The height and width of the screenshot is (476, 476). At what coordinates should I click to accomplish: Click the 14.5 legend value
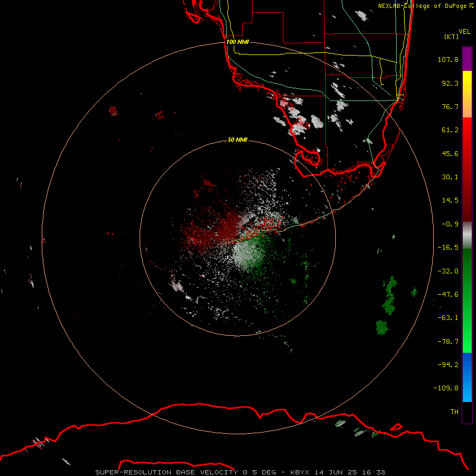pyautogui.click(x=450, y=200)
